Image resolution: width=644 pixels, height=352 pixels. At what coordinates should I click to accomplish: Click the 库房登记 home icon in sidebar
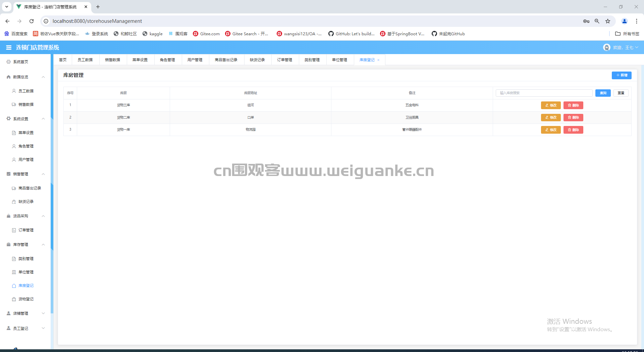pyautogui.click(x=14, y=285)
